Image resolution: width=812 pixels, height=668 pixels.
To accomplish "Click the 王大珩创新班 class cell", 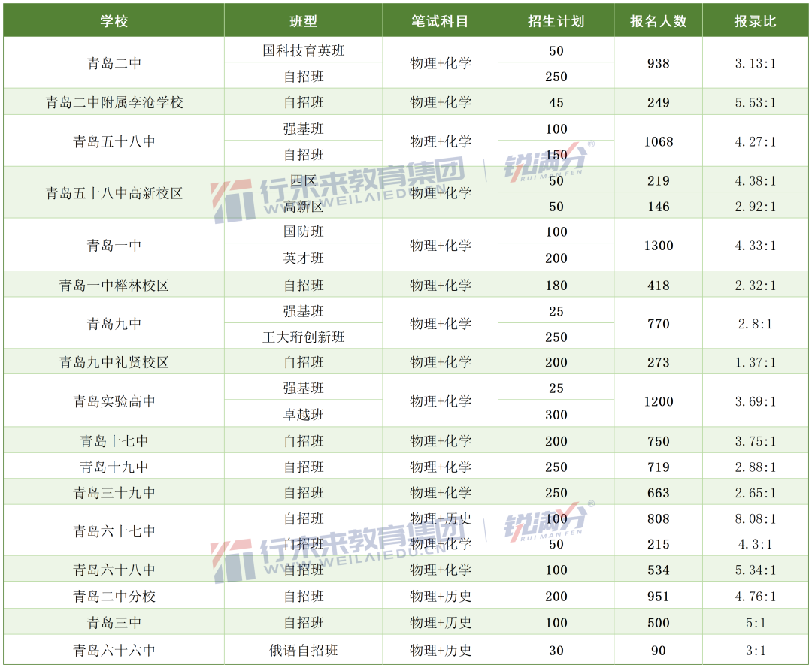I will [x=304, y=337].
